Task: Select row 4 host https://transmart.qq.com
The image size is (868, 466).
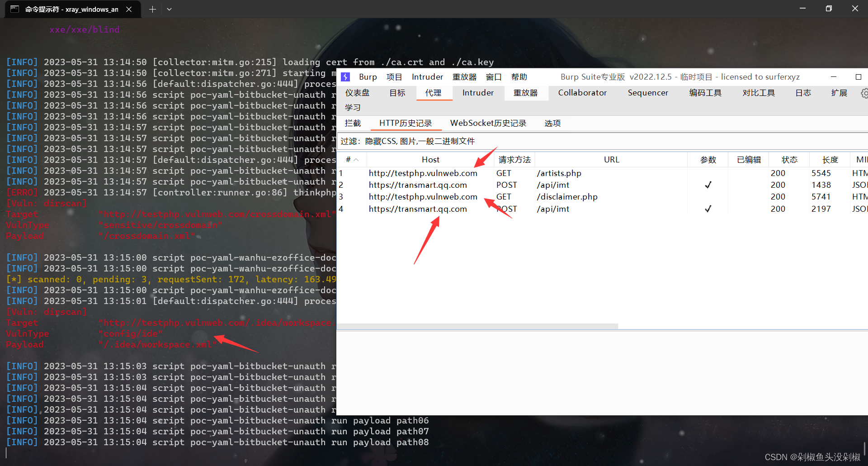Action: point(418,209)
